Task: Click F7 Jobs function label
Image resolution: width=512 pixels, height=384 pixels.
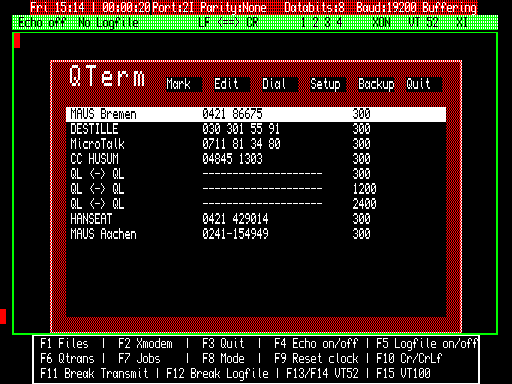Action: coord(139,359)
